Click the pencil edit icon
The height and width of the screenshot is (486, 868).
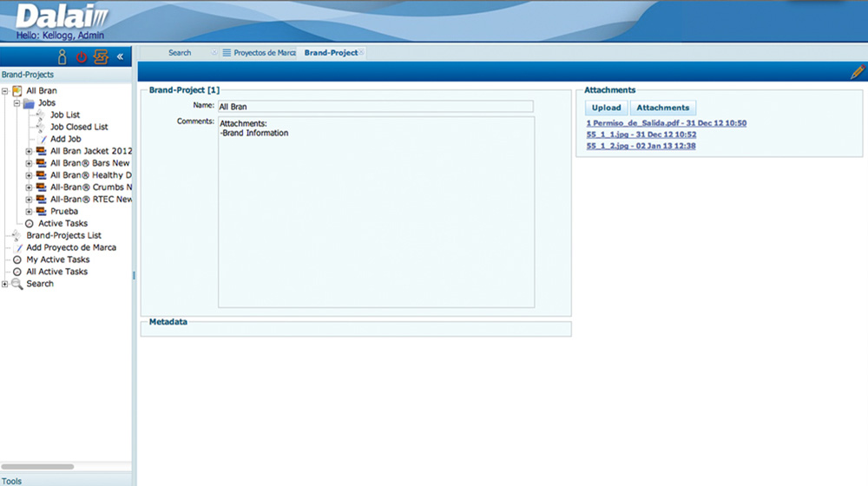coord(857,73)
